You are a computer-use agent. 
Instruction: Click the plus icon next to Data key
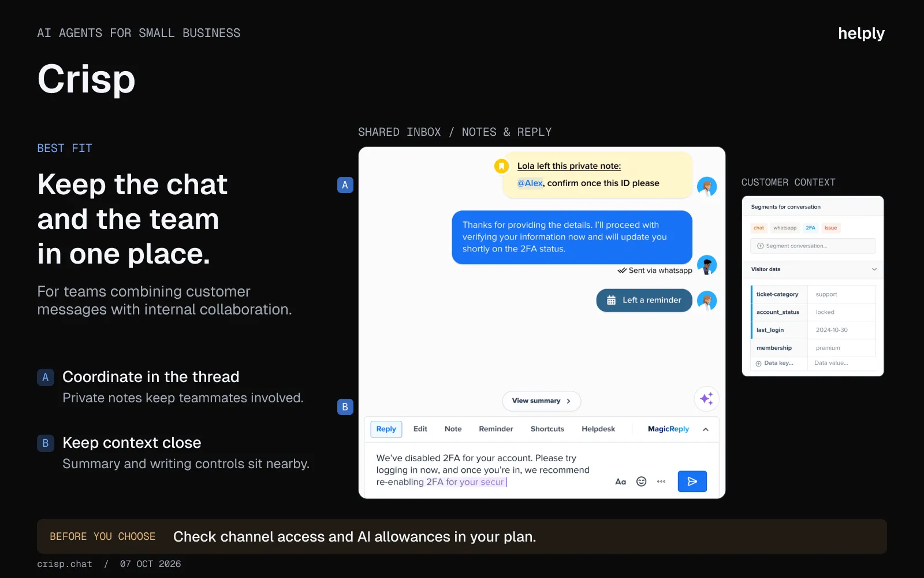pos(758,364)
